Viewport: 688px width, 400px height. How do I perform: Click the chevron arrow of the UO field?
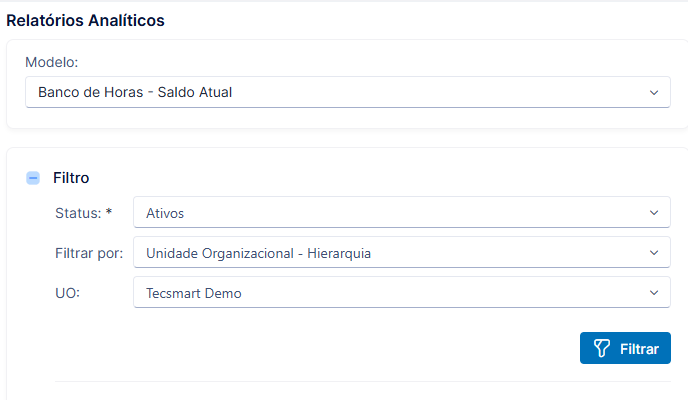(x=654, y=293)
